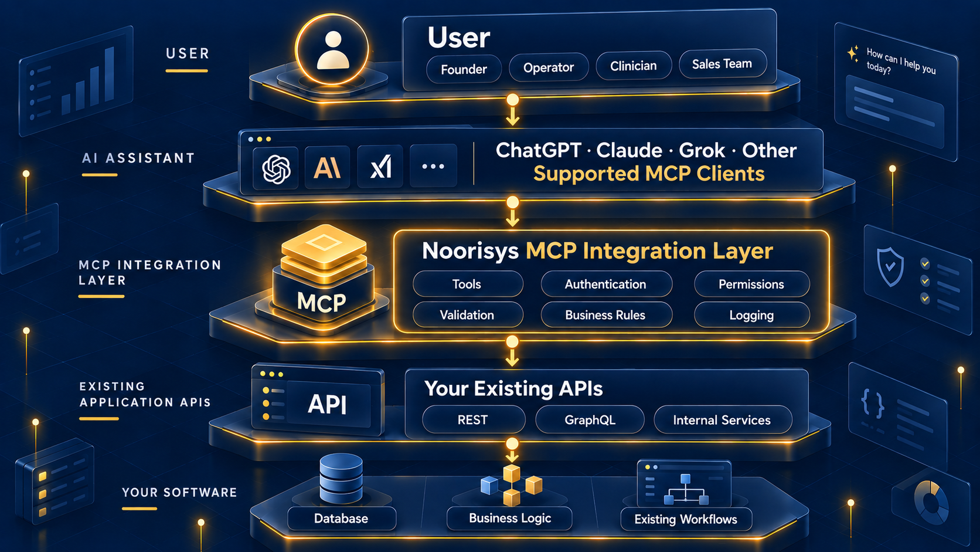This screenshot has height=552, width=980.
Task: Click the 'User' heading
Action: click(458, 38)
